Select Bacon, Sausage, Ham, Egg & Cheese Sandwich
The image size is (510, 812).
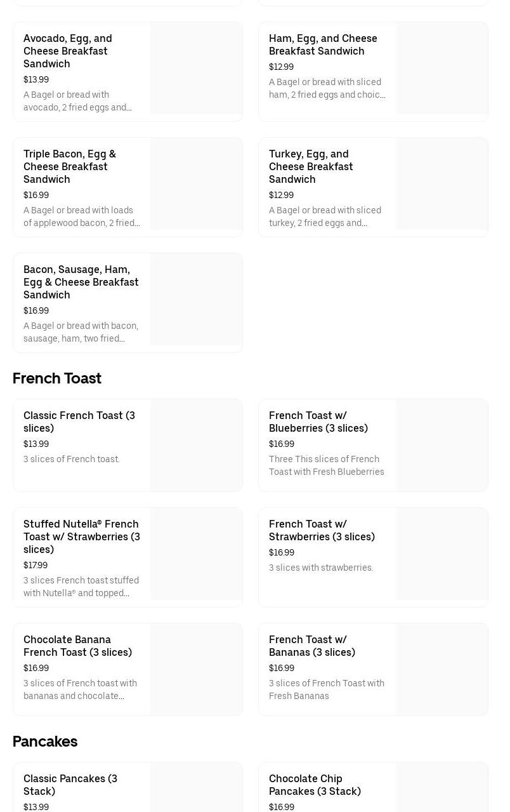(81, 282)
